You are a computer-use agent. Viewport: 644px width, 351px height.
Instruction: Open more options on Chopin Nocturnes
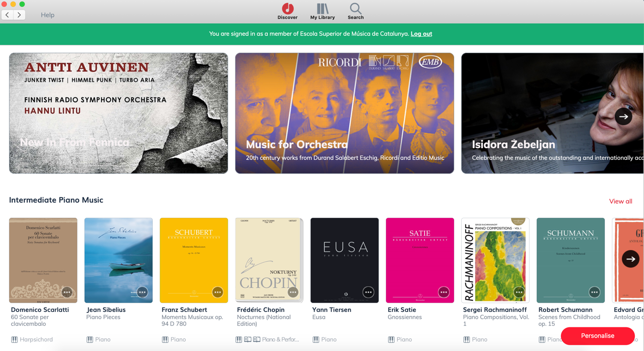tap(293, 292)
